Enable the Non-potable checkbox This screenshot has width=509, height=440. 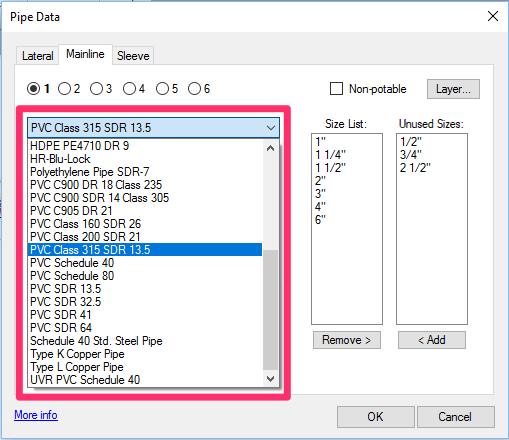[x=336, y=89]
